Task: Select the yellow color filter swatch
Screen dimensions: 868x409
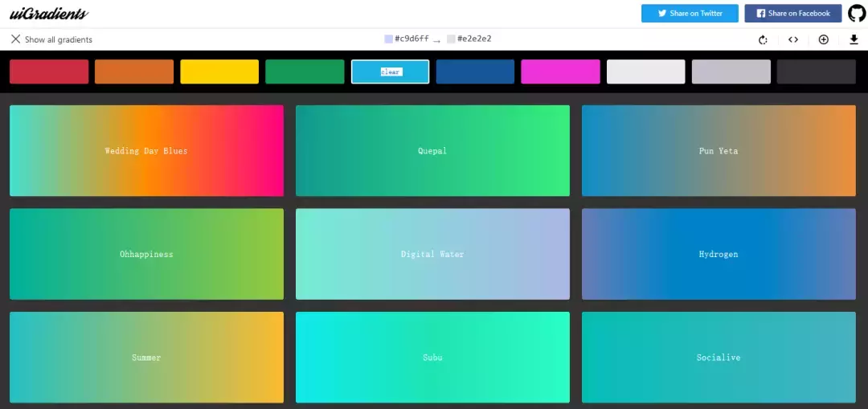Action: coord(219,72)
